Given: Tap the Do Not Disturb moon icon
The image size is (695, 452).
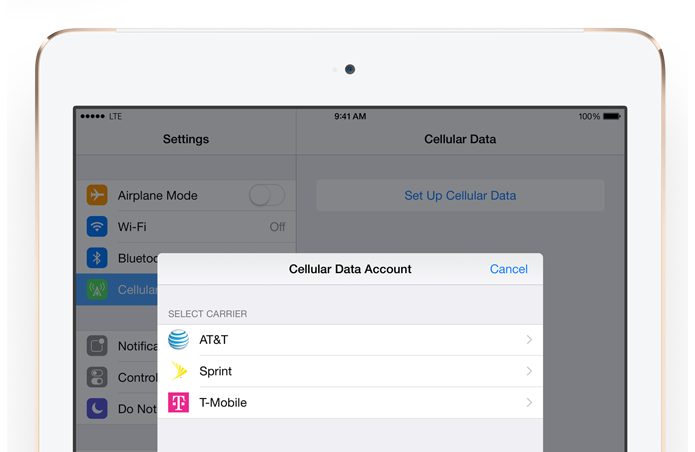Looking at the screenshot, I should (97, 409).
